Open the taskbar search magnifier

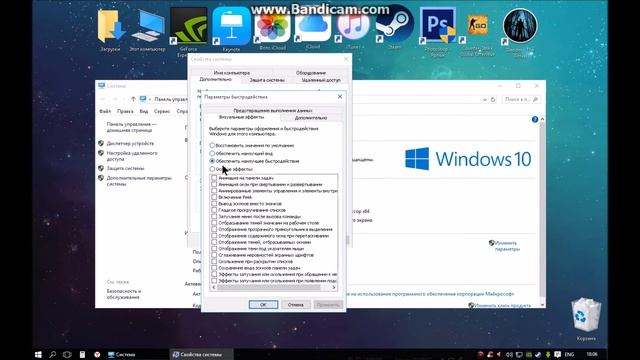point(53,354)
